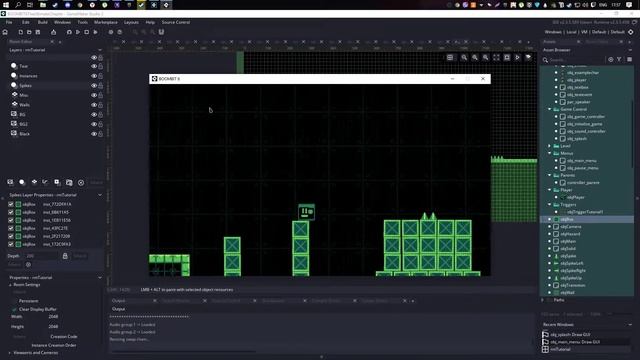Open a project with toolbar folder icon
The image size is (640, 360).
click(x=29, y=32)
